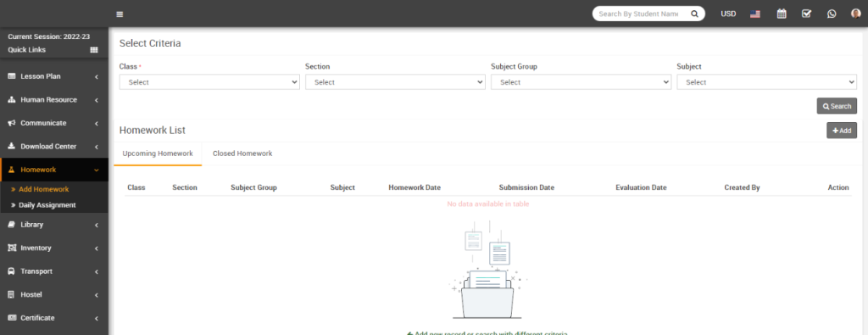Sort by Class column header

coord(136,187)
